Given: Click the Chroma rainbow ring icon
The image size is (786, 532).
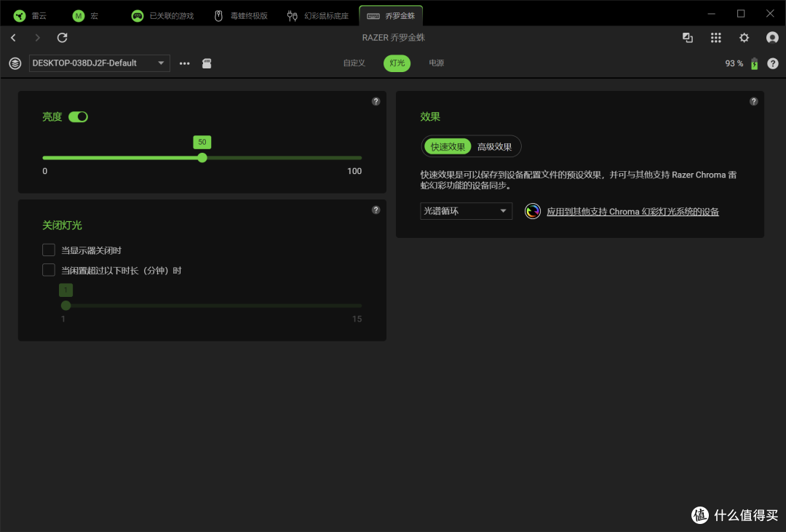Looking at the screenshot, I should coord(532,211).
